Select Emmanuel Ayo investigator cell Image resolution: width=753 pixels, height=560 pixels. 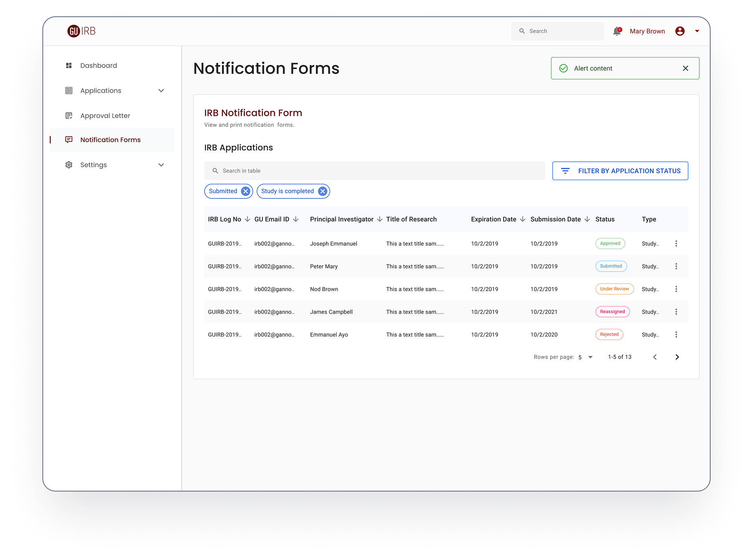pyautogui.click(x=329, y=335)
